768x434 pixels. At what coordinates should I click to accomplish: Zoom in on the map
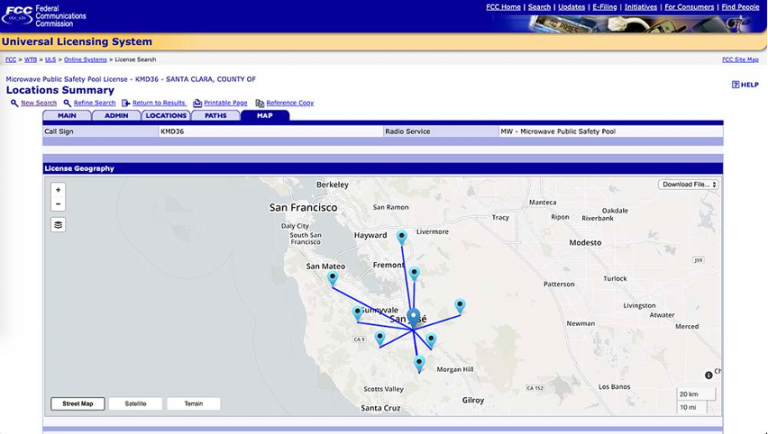[58, 189]
